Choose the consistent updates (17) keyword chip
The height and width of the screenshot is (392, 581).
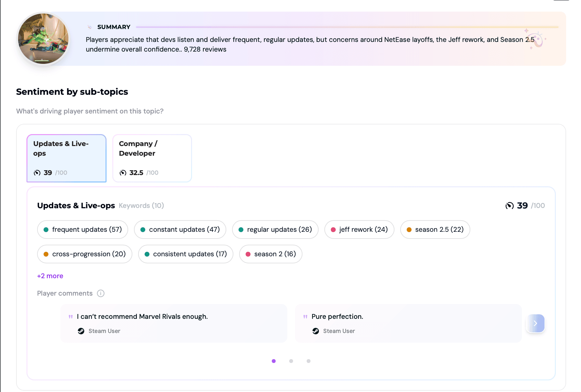coord(186,254)
